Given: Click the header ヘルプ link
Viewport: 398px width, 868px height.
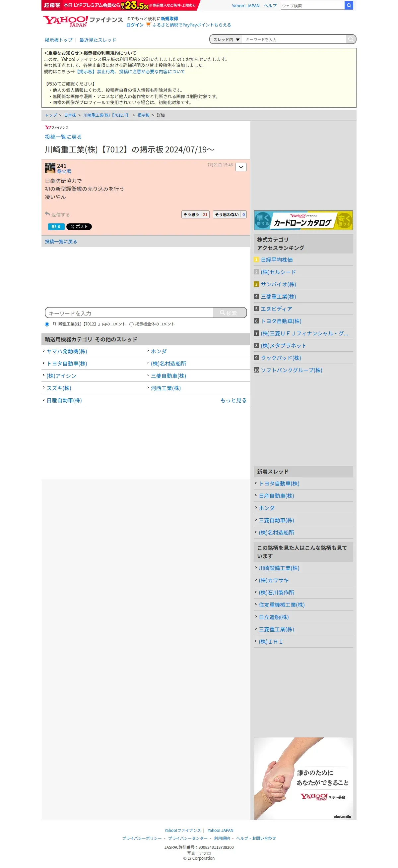Looking at the screenshot, I should coord(270,6).
